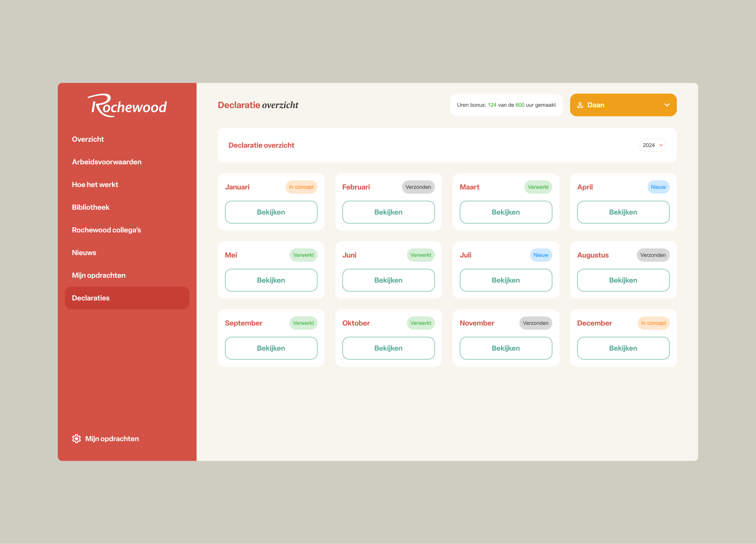Click the Nieuw badge on April

tap(658, 187)
